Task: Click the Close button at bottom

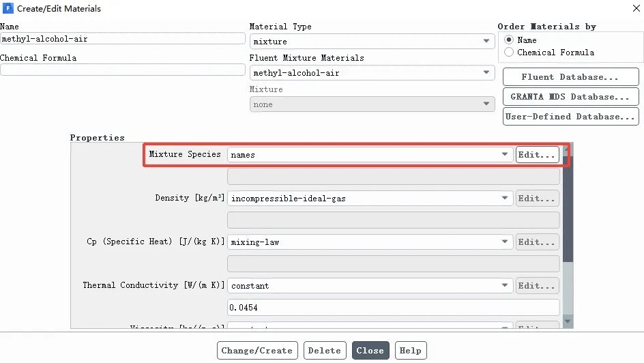Action: (370, 351)
